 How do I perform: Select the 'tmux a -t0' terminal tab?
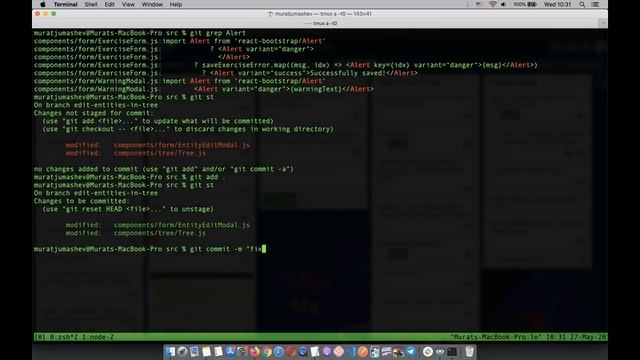click(320, 23)
